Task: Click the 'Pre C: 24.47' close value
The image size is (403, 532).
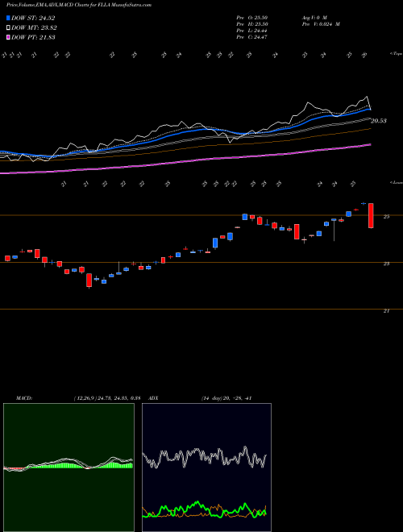Action: coord(251,37)
